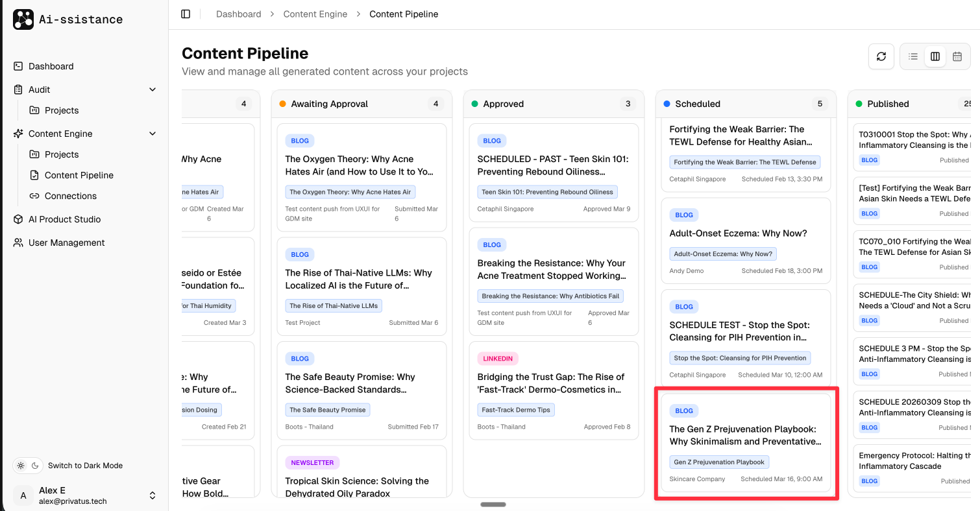The image size is (980, 511).
Task: Open User Management
Action: tap(67, 243)
